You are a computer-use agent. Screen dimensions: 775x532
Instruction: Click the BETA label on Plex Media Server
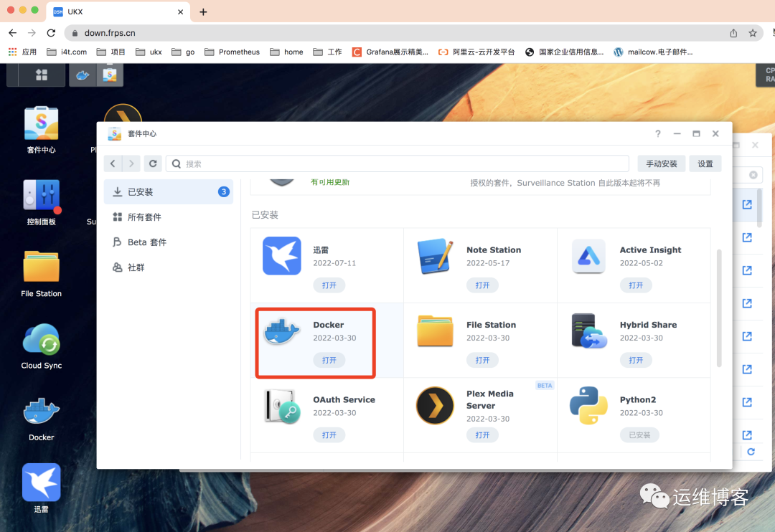[544, 385]
